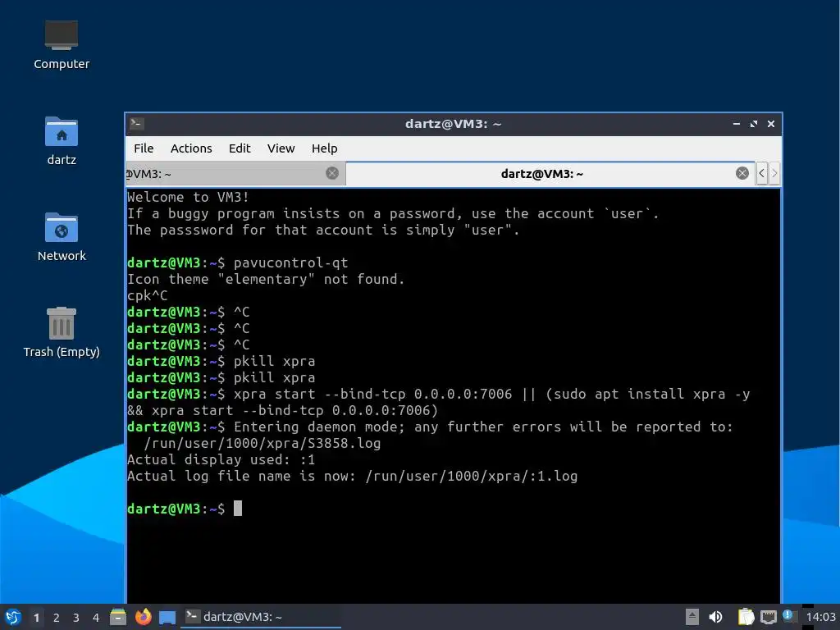
Task: Close the terminal window
Action: click(x=771, y=124)
